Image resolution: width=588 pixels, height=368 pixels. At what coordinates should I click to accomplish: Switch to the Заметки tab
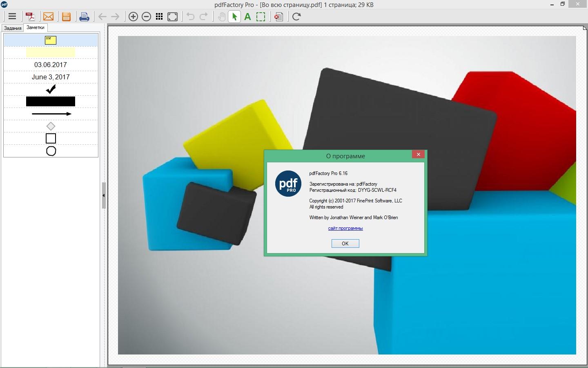coord(36,27)
